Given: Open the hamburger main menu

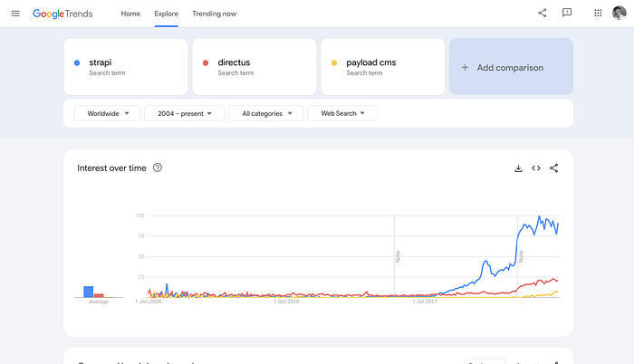Looking at the screenshot, I should (14, 14).
